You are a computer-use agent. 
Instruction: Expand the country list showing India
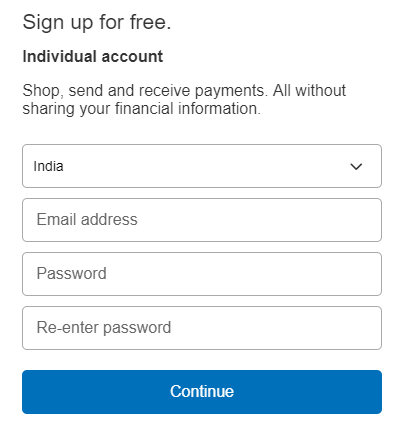[x=202, y=166]
